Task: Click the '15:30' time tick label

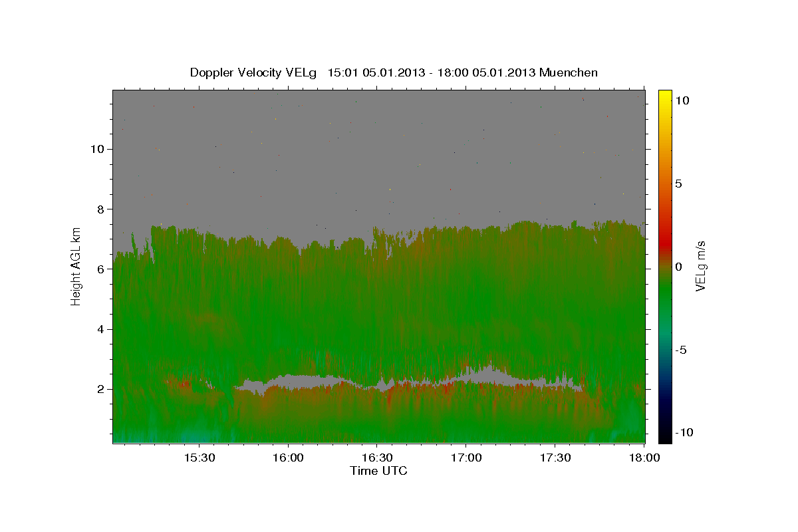Action: [199, 458]
